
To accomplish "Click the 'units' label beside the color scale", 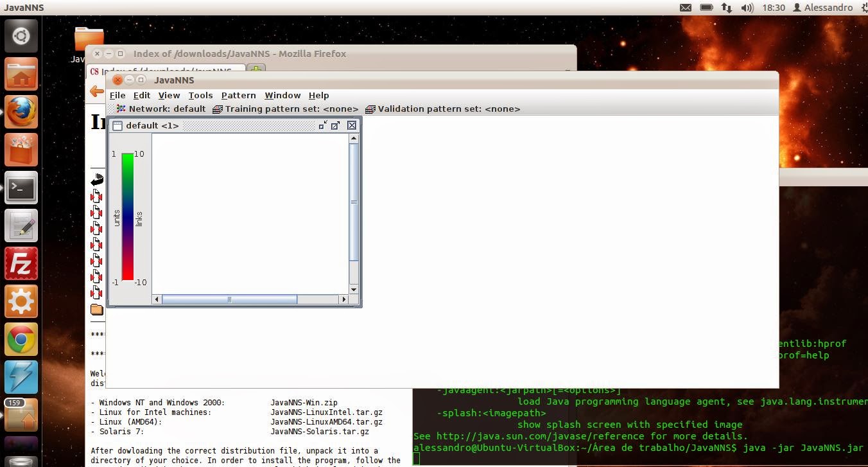I will coord(117,218).
